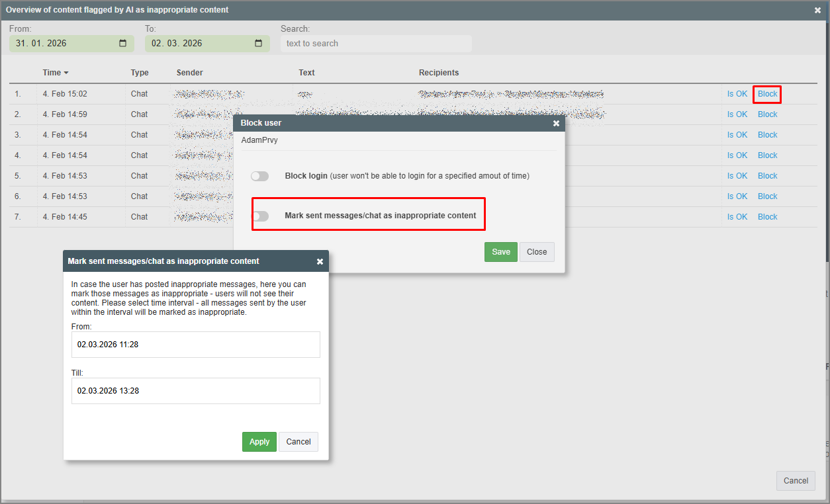
Task: Mark row 1 message as Is OK
Action: pos(737,94)
